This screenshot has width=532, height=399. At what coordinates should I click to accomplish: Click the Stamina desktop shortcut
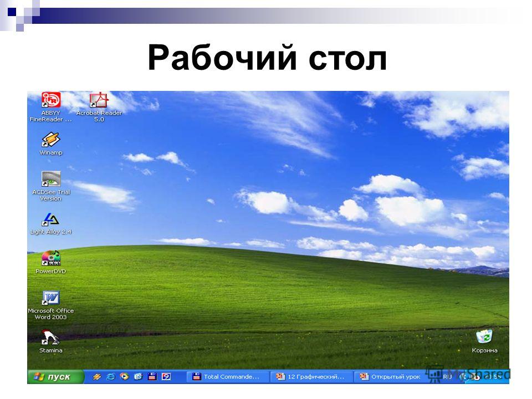tap(51, 341)
